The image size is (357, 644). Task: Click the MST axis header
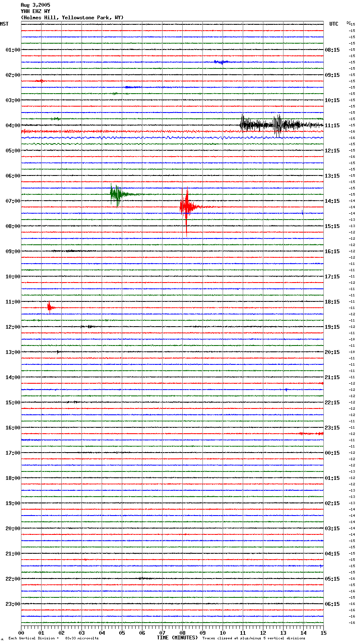[x=4, y=24]
